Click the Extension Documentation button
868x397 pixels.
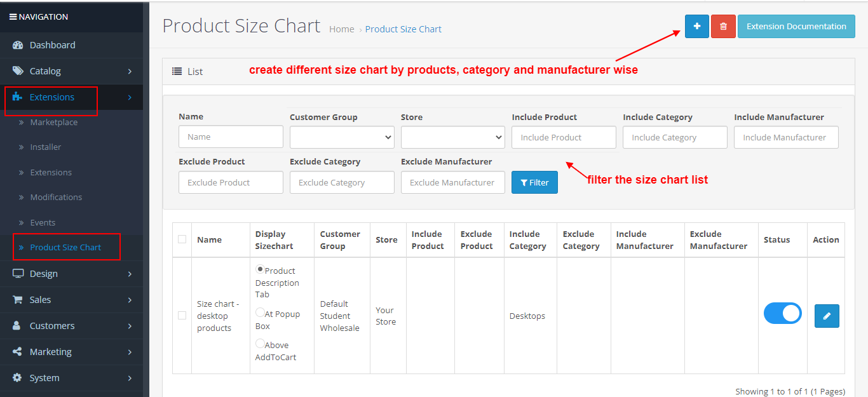tap(796, 26)
